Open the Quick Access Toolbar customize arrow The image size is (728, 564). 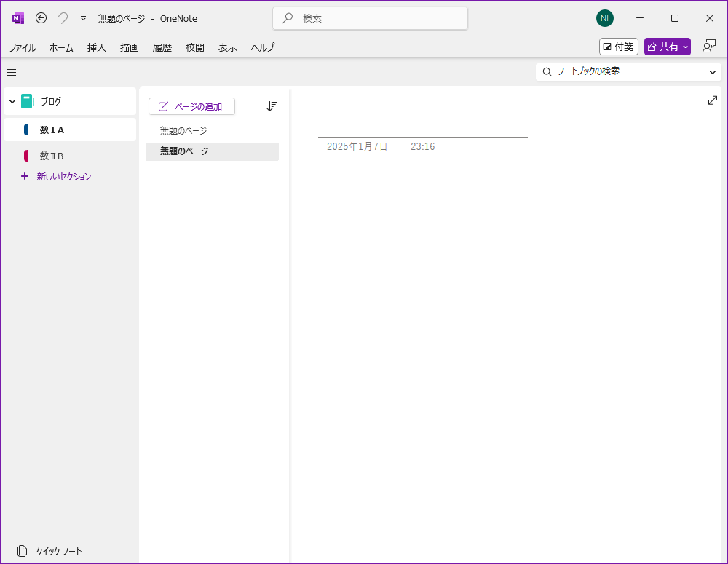[83, 18]
